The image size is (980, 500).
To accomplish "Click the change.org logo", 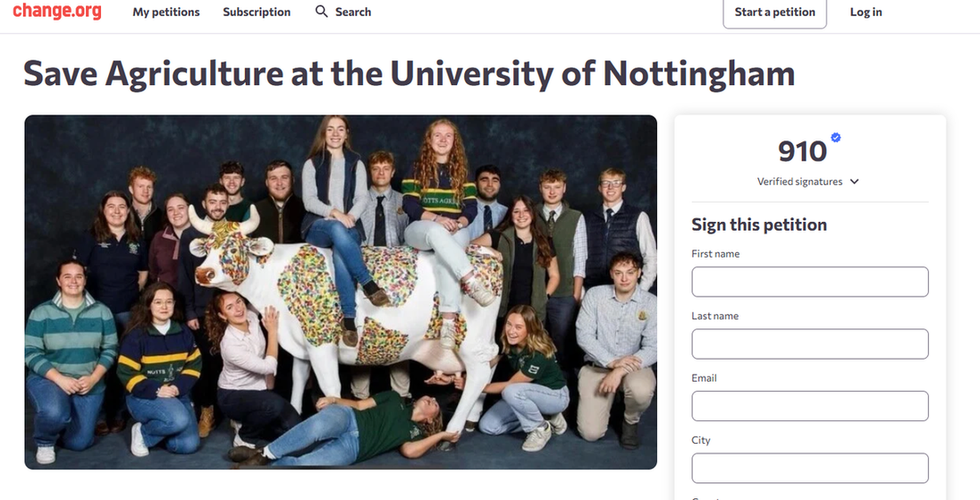I will click(x=57, y=12).
